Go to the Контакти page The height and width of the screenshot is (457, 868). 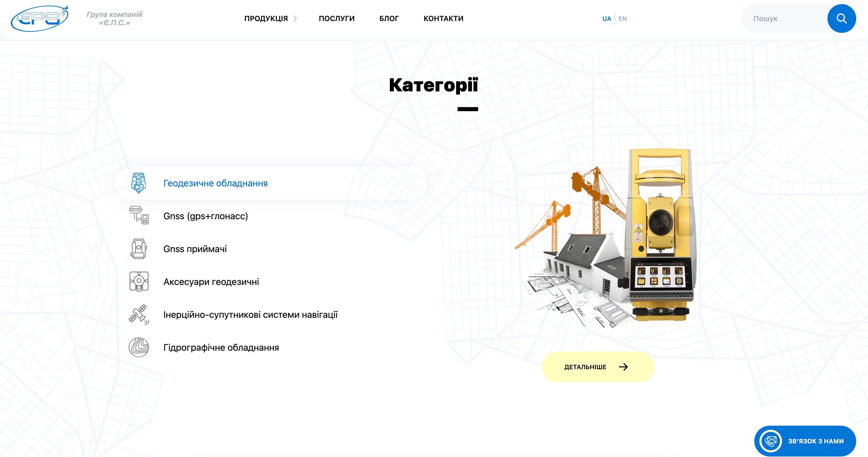[x=443, y=19]
